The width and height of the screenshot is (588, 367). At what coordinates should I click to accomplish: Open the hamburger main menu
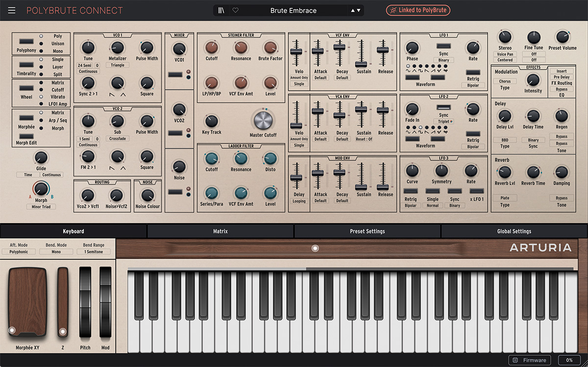(12, 10)
